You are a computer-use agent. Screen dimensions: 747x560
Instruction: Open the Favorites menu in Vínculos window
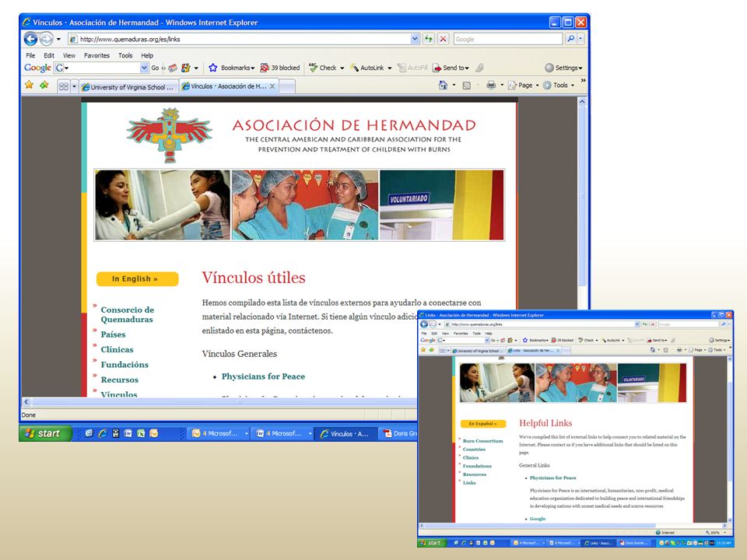click(96, 55)
